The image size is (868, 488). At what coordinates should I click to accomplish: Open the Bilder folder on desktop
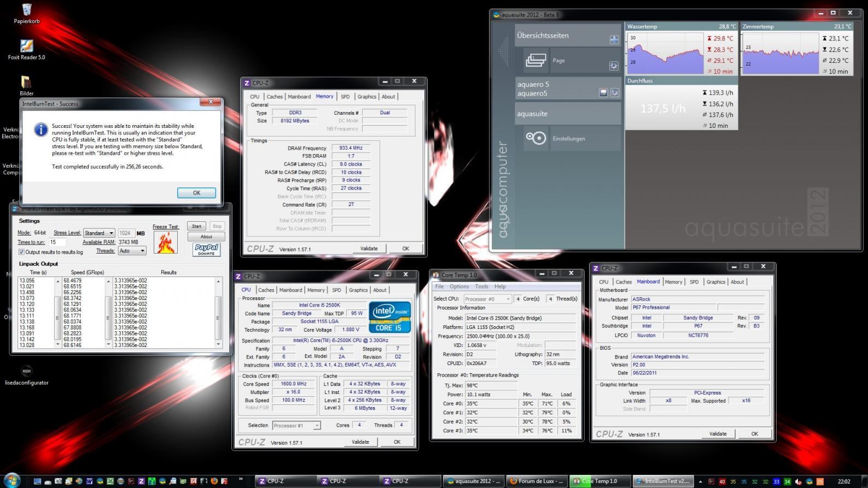(x=26, y=85)
